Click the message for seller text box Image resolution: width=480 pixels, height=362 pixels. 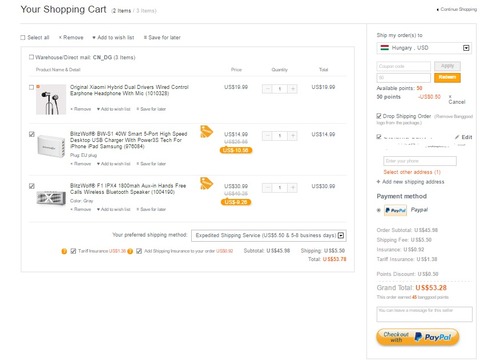pyautogui.click(x=424, y=314)
